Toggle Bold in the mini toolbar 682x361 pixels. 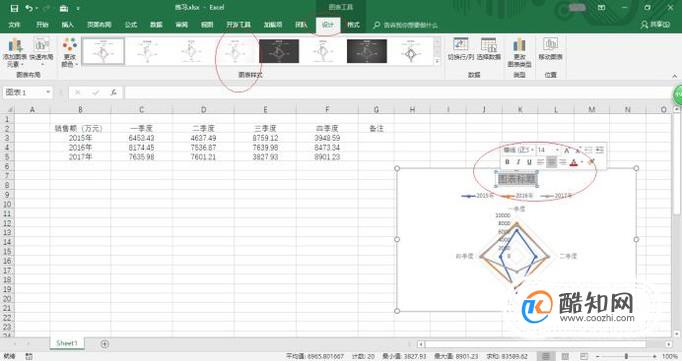[x=507, y=162]
